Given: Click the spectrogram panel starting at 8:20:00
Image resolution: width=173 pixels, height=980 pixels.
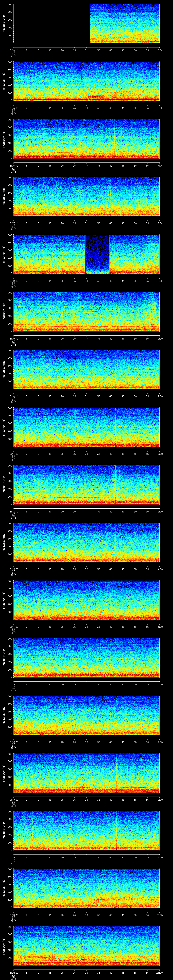Looking at the screenshot, I should pyautogui.click(x=87, y=945).
